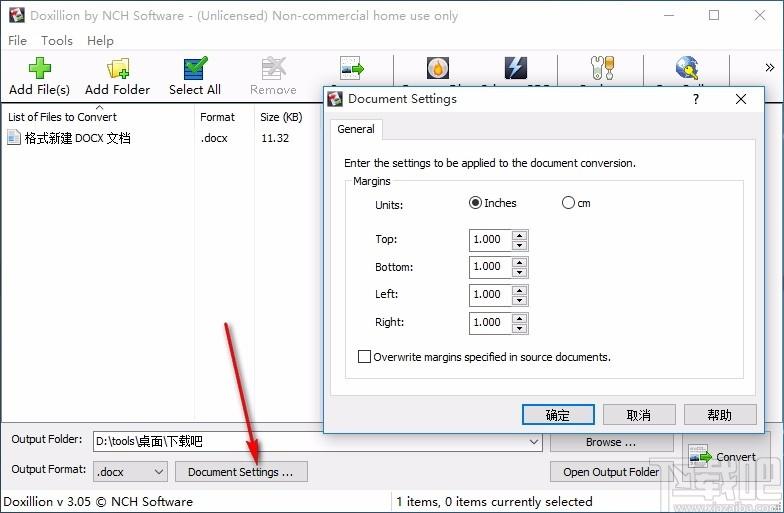The height and width of the screenshot is (513, 784).
Task: Increase the Top margin with up arrow
Action: [x=520, y=235]
